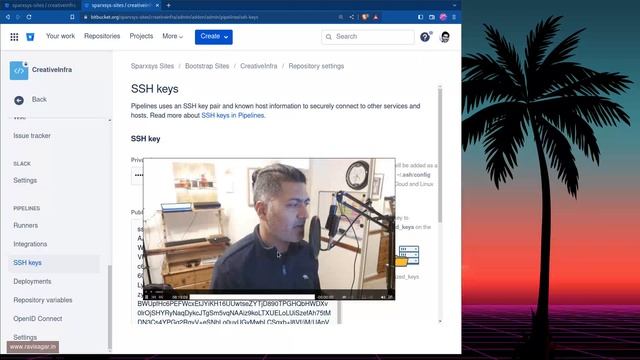Go to Sparxsys Sites breadcrumb
Image resolution: width=640 pixels, height=360 pixels.
point(152,66)
